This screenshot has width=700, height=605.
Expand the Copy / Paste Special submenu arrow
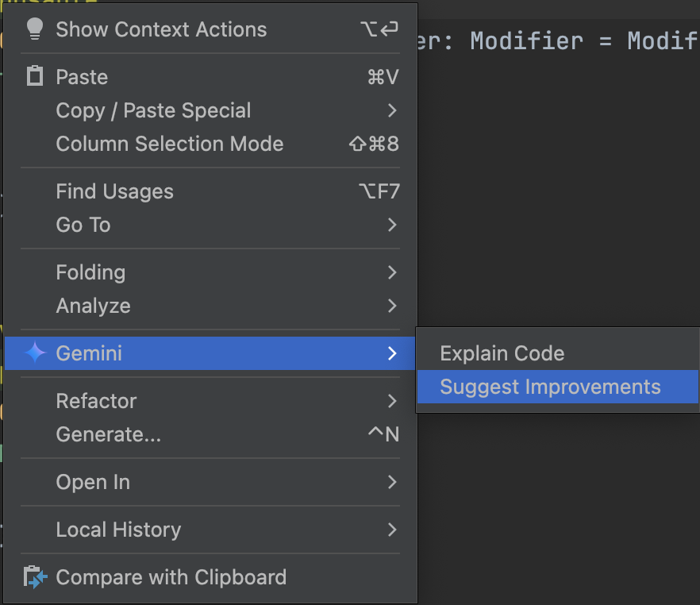pyautogui.click(x=392, y=110)
